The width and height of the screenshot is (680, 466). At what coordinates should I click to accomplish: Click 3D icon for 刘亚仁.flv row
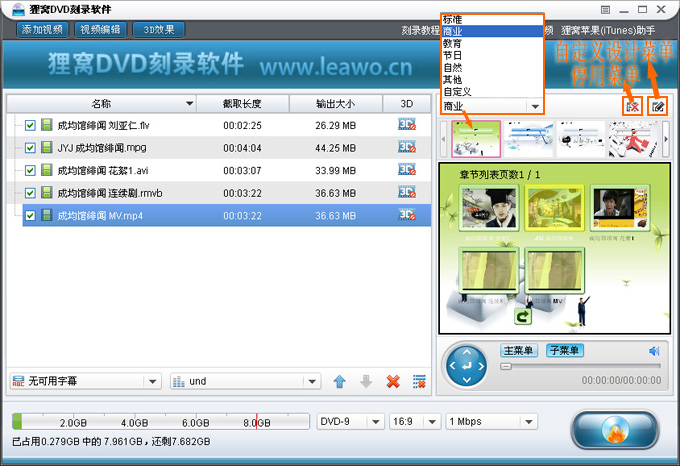click(x=407, y=125)
